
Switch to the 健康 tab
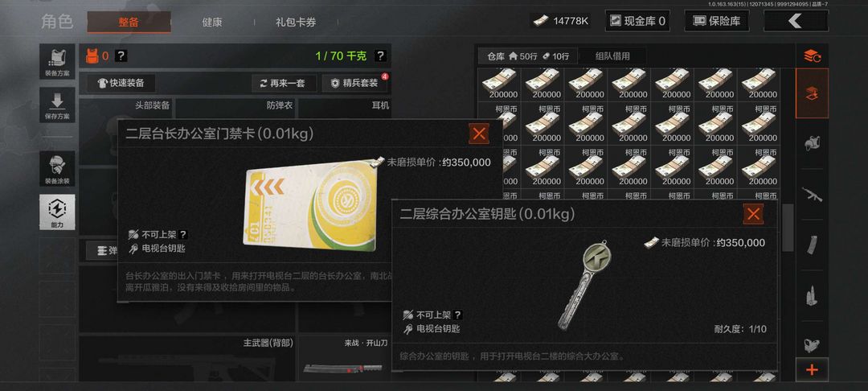pyautogui.click(x=212, y=23)
